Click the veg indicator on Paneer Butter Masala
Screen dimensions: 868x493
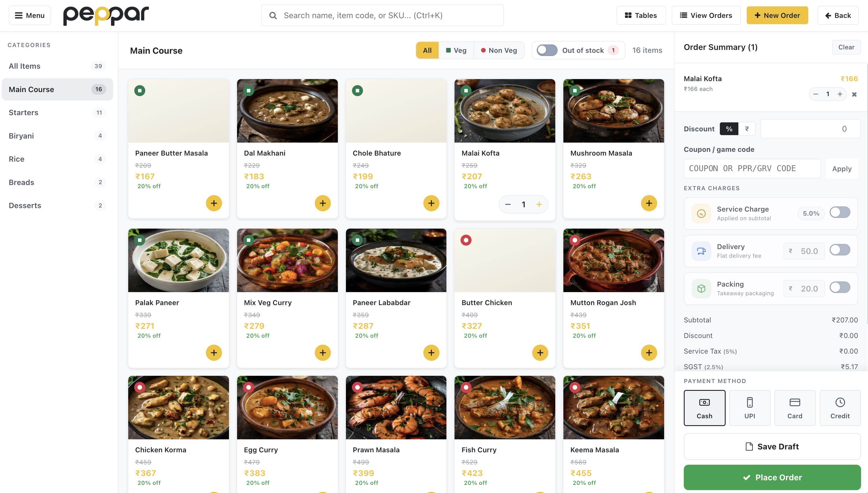tap(139, 91)
